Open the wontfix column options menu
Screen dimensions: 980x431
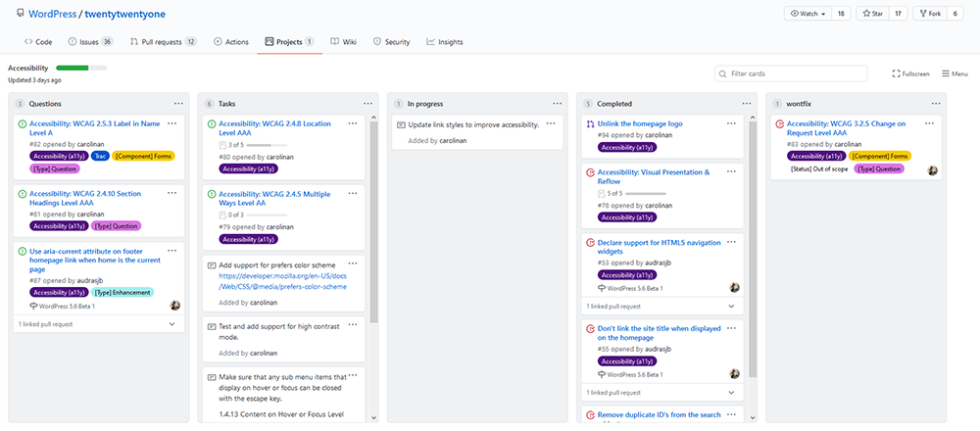tap(936, 104)
